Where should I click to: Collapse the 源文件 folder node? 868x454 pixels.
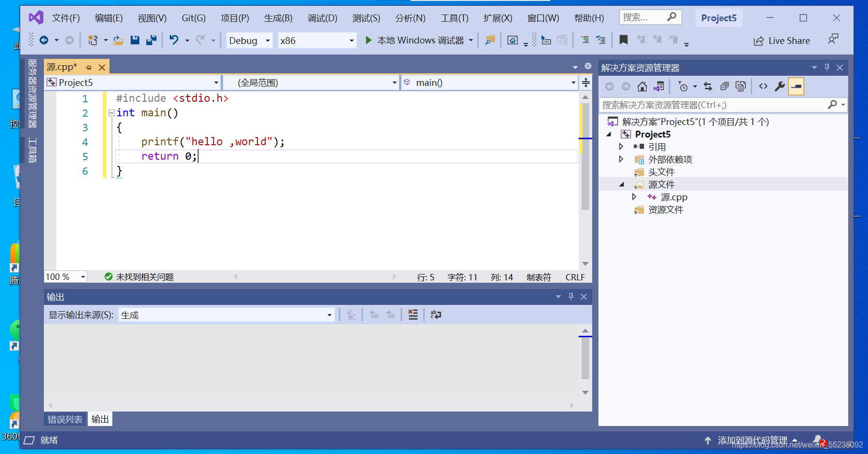point(622,184)
